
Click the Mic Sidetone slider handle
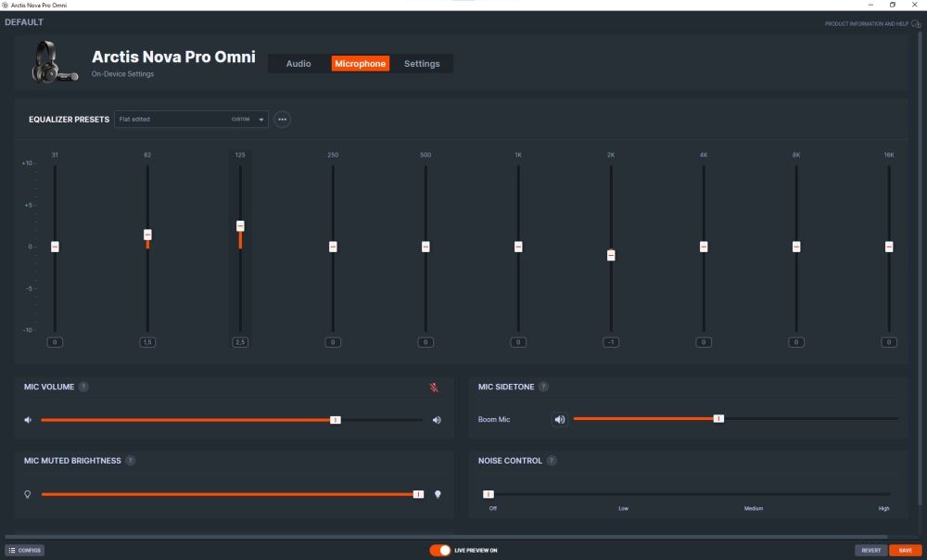(x=718, y=419)
